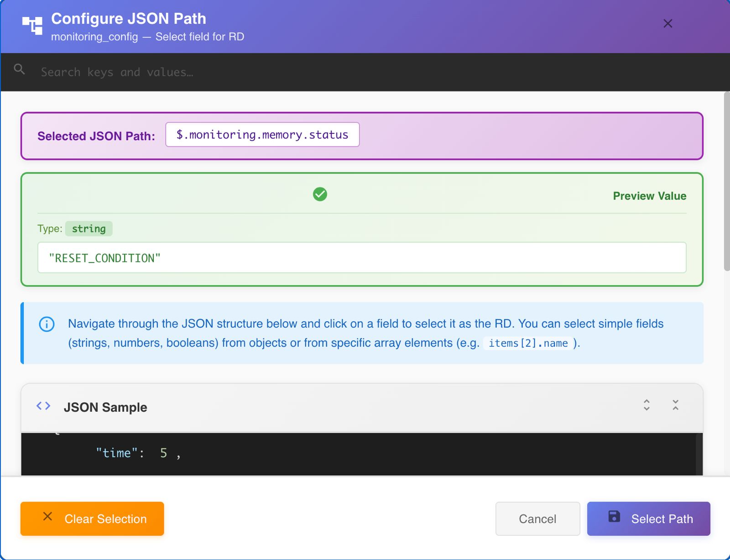Click the Selected JSON Path label
This screenshot has height=560, width=730.
click(x=96, y=136)
